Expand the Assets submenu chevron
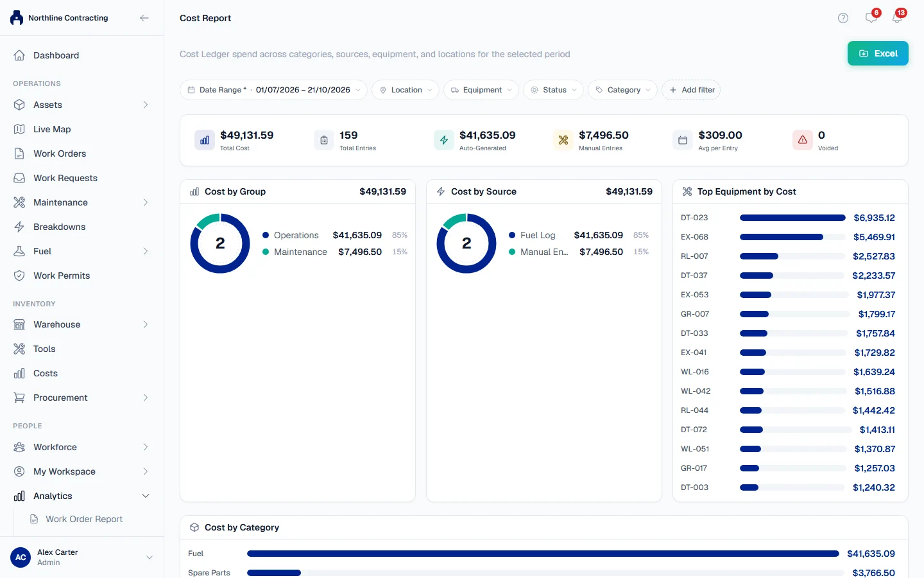 click(146, 105)
